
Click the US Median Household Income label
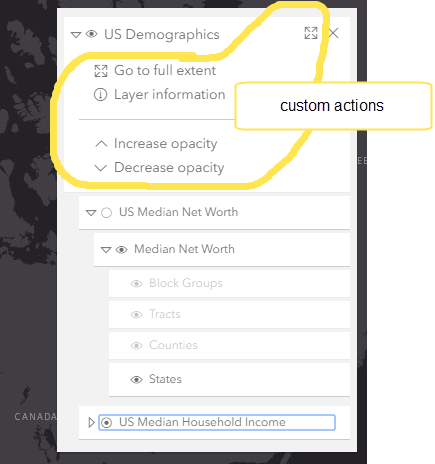202,422
